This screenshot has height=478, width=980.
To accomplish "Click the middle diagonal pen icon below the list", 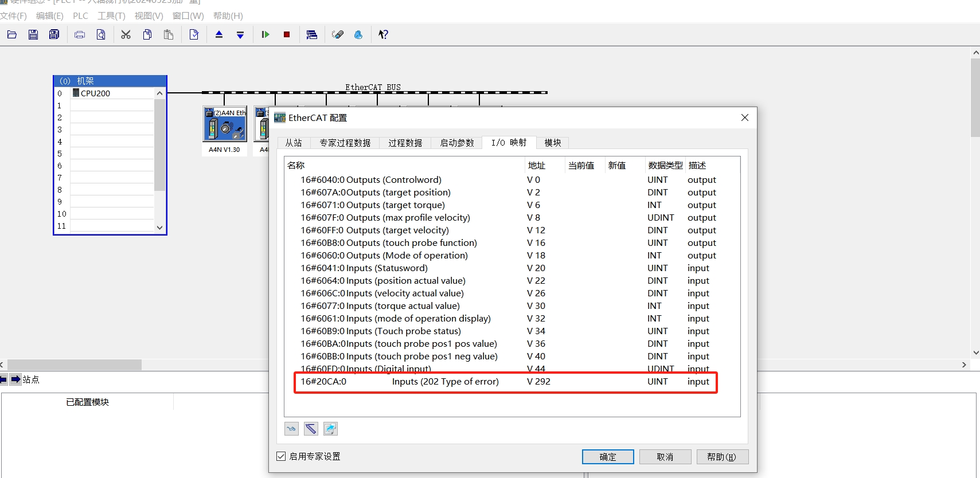I will pos(311,429).
